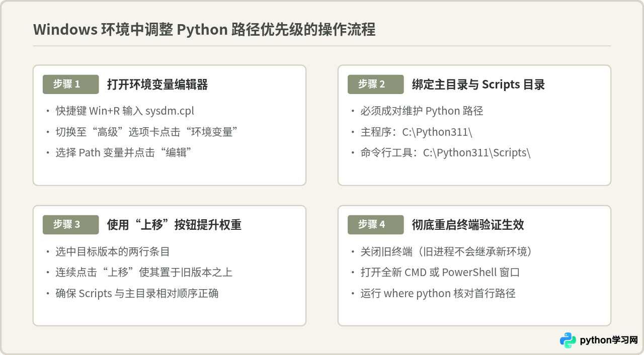
Task: Click the line "命令行工具：C:\Python311\Scripts\"
Action: [445, 152]
